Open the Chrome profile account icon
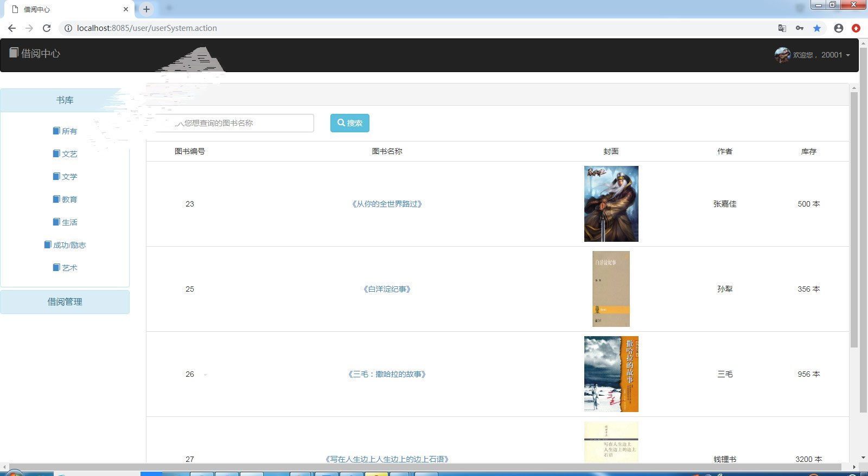Screen dimensions: 868x476 click(x=838, y=28)
